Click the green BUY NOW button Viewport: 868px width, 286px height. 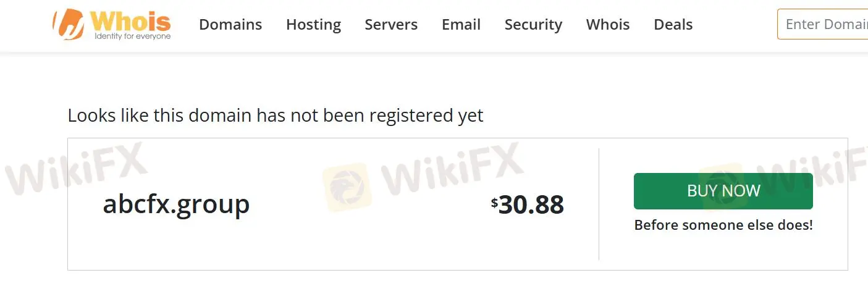723,191
